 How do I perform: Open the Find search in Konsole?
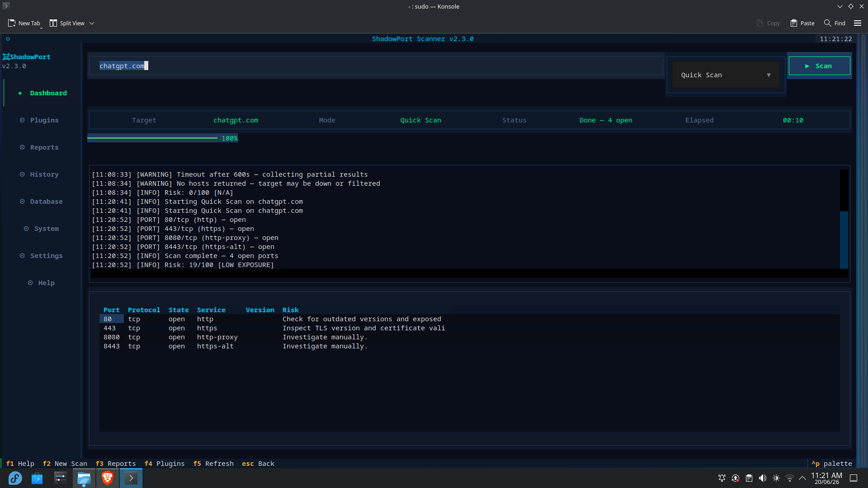click(x=835, y=23)
